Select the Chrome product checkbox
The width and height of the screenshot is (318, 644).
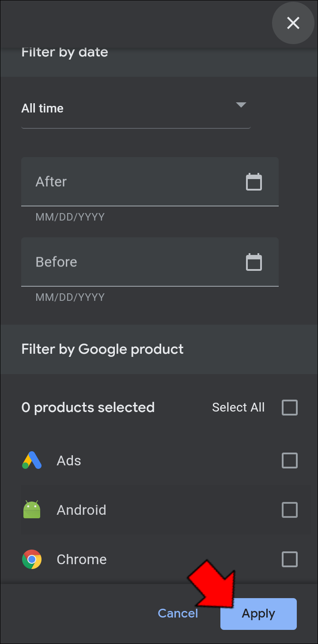(x=290, y=560)
